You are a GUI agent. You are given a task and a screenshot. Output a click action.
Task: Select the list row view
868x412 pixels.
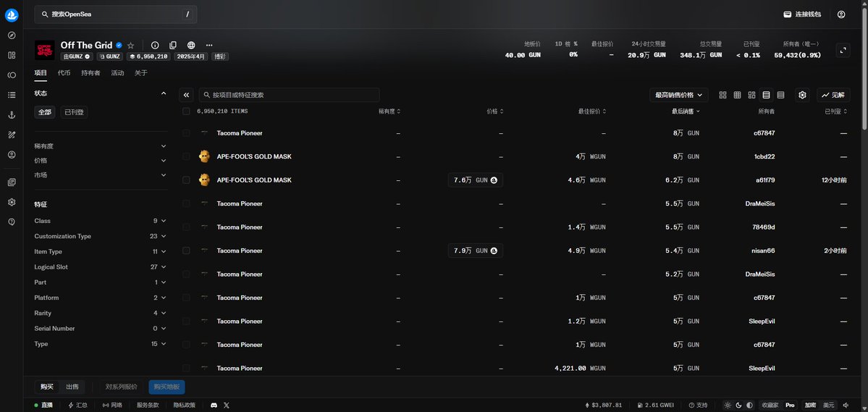pyautogui.click(x=766, y=96)
